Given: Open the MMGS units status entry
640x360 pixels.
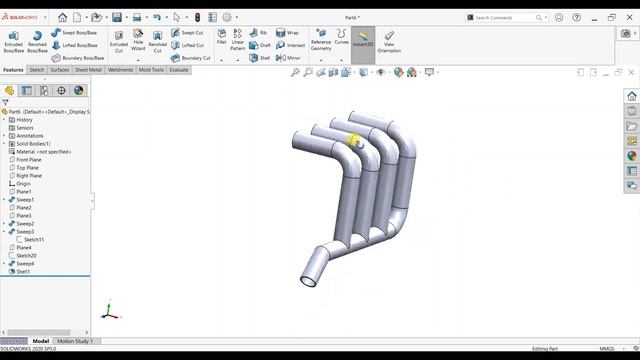Looking at the screenshot, I should pos(607,349).
